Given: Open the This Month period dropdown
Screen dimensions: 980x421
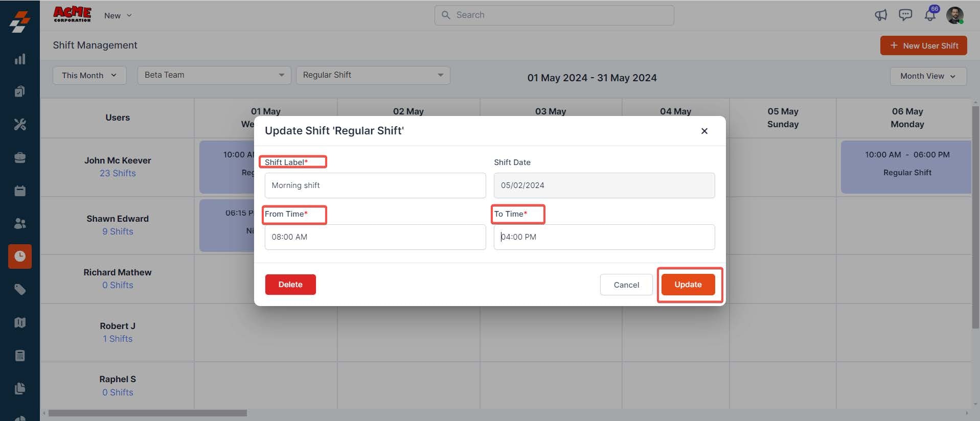Looking at the screenshot, I should pos(89,76).
